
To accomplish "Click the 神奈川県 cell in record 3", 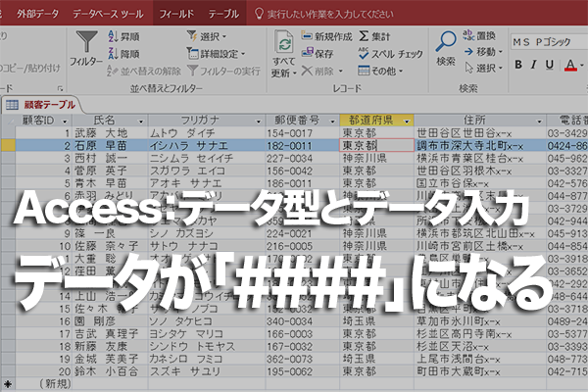I will tap(377, 159).
